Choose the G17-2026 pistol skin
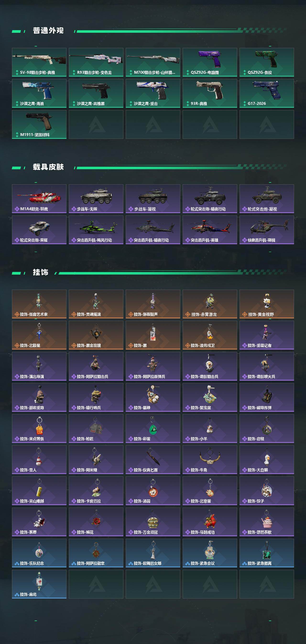 267,93
